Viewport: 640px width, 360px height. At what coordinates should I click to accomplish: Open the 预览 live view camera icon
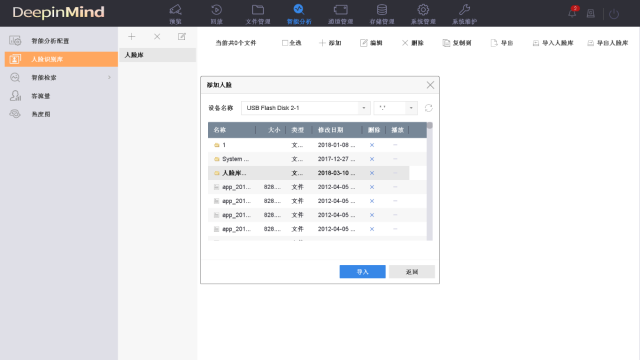coord(176,10)
